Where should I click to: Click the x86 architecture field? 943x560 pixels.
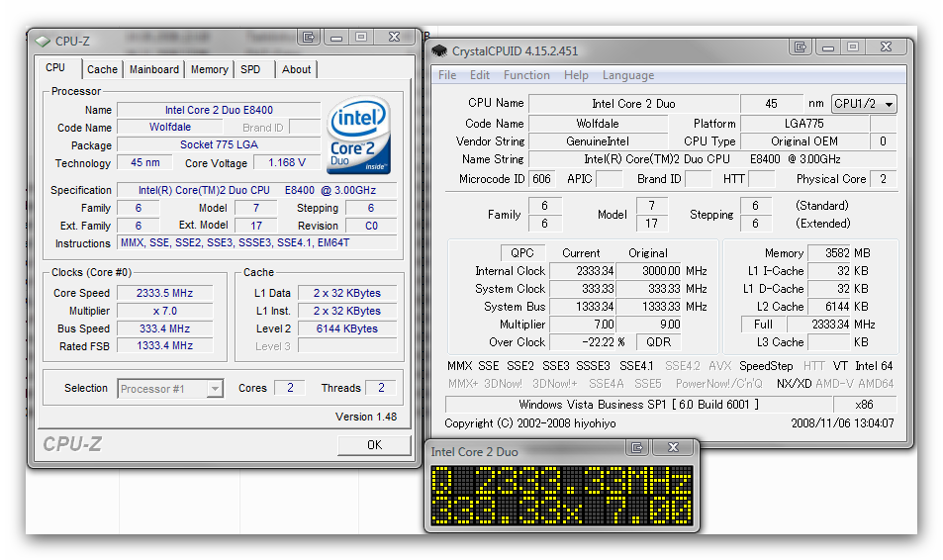pyautogui.click(x=864, y=405)
